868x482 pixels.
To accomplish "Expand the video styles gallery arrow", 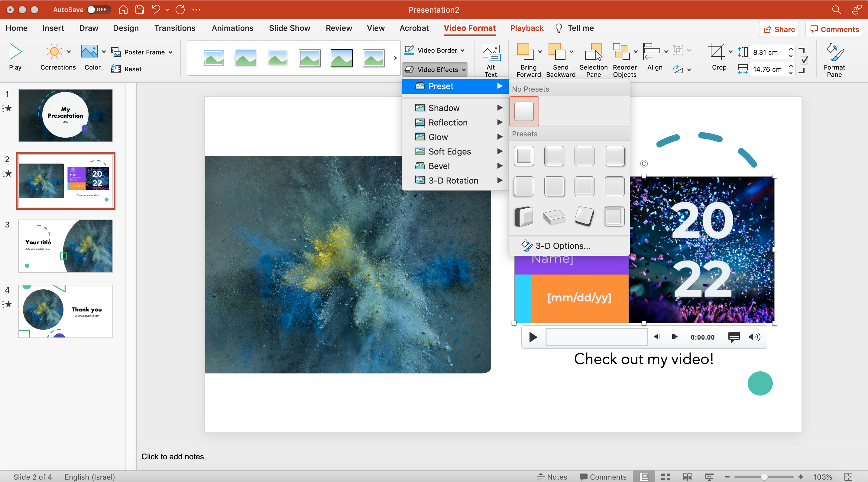I will pyautogui.click(x=395, y=58).
